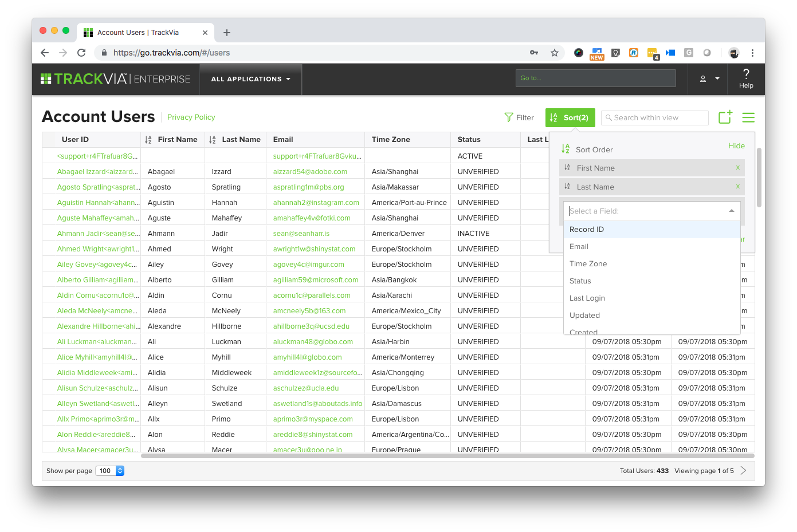Open the Sort(2) panel button
Screen dimensions: 797x532
[570, 117]
